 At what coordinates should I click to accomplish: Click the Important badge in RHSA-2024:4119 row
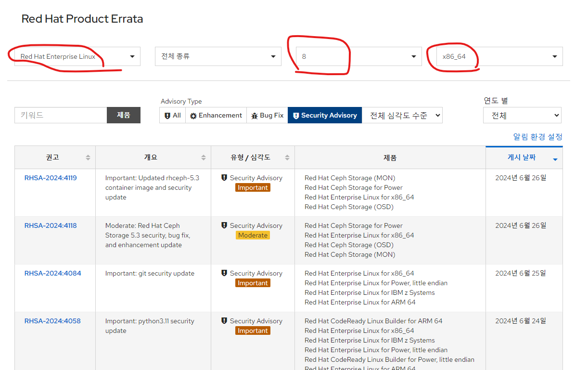[253, 187]
